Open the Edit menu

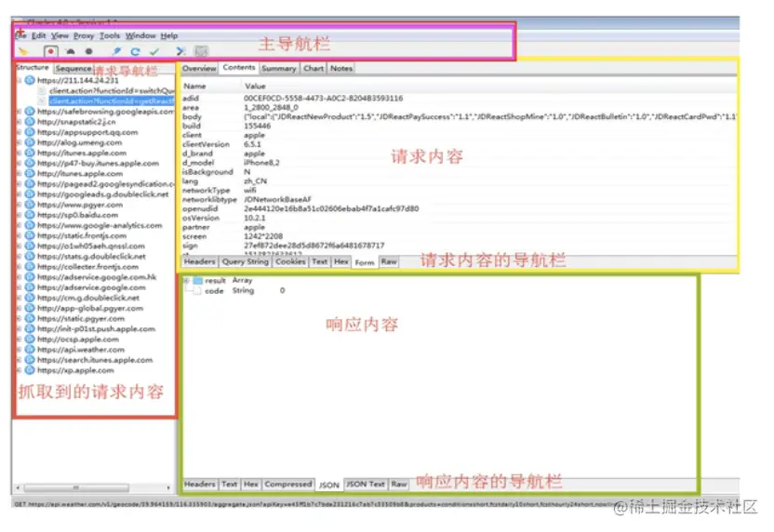point(38,35)
